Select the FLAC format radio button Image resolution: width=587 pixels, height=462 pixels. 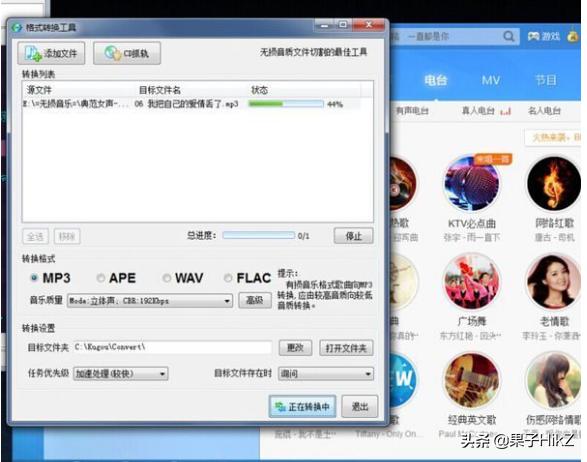pos(228,278)
